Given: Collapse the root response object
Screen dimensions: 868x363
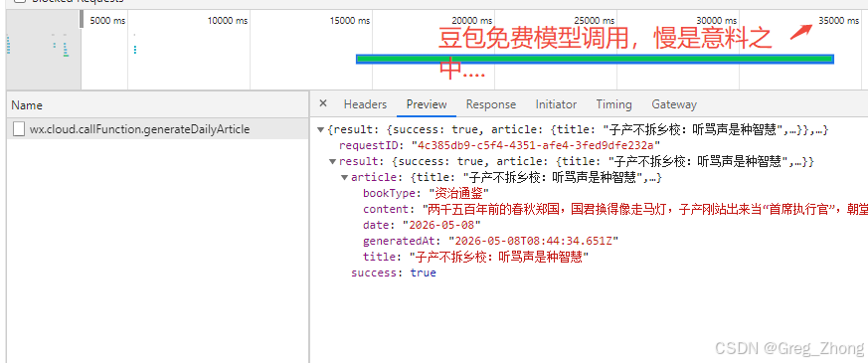Looking at the screenshot, I should [x=320, y=130].
